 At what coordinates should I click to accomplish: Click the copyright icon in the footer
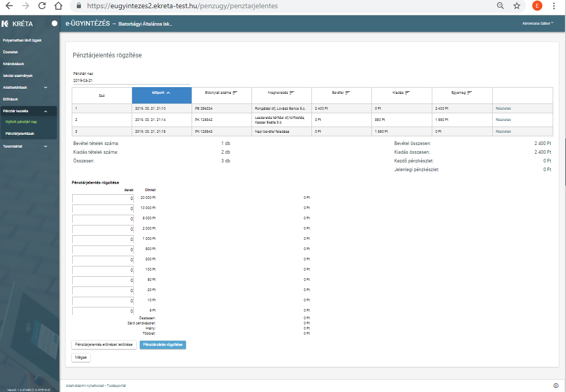tap(556, 386)
